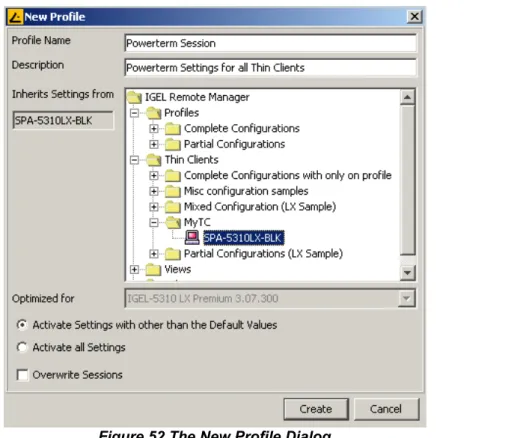Expand Complete Configurations under Profiles
This screenshot has width=520, height=438.
click(154, 129)
